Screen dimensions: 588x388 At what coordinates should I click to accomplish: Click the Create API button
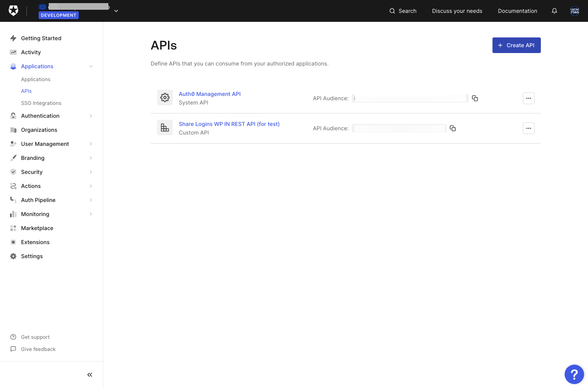pyautogui.click(x=517, y=45)
